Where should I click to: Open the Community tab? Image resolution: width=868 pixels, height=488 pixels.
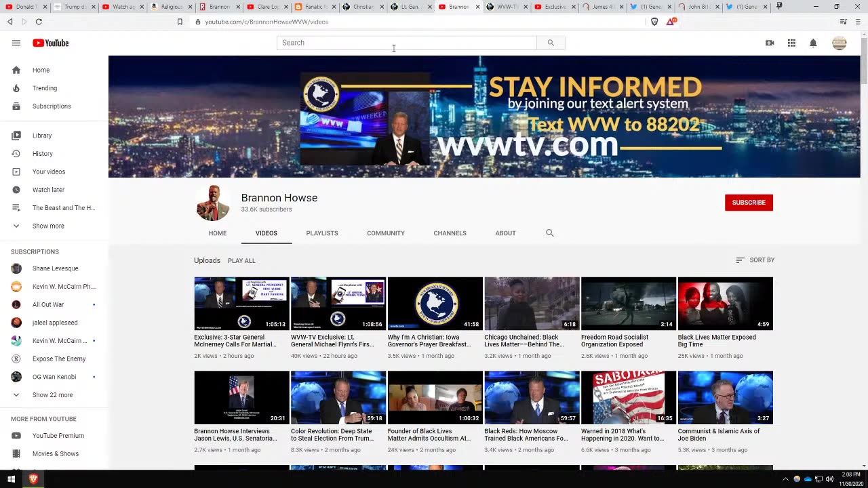tap(386, 233)
